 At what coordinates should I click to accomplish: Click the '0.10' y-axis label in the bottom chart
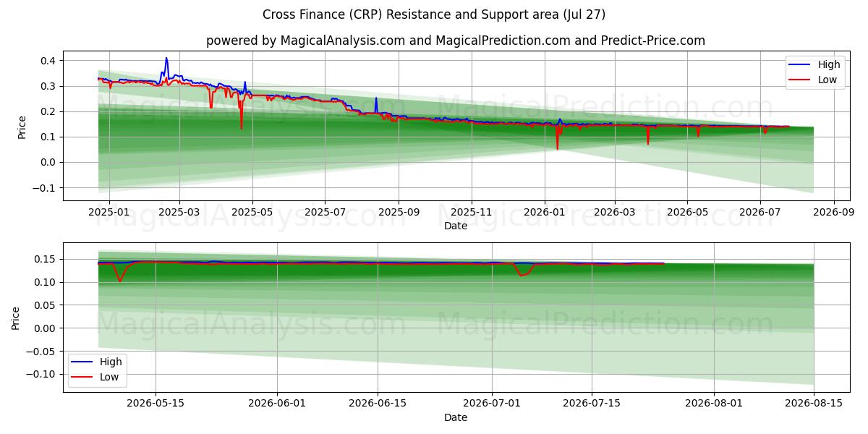(46, 282)
